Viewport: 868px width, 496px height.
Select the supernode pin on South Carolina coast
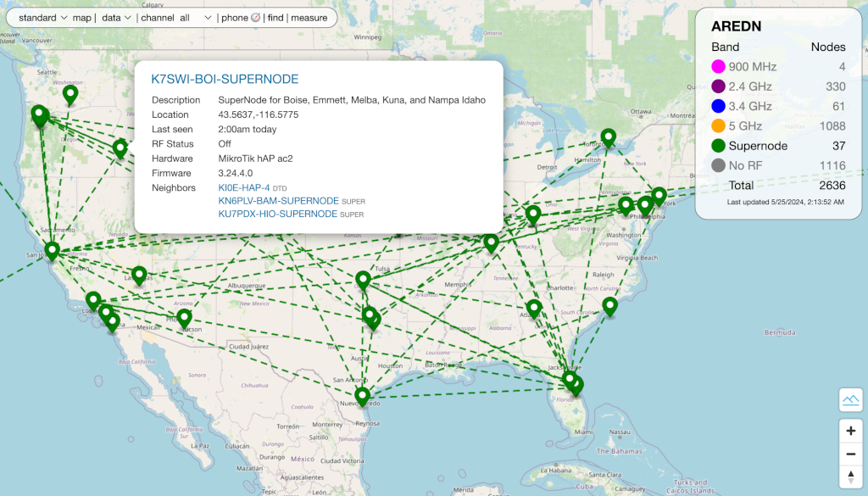click(x=609, y=305)
